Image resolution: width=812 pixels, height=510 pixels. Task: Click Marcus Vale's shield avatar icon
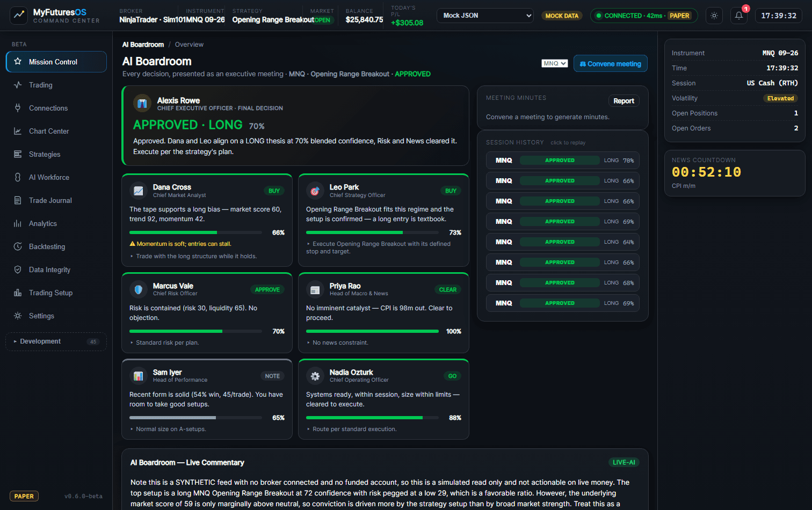(139, 289)
